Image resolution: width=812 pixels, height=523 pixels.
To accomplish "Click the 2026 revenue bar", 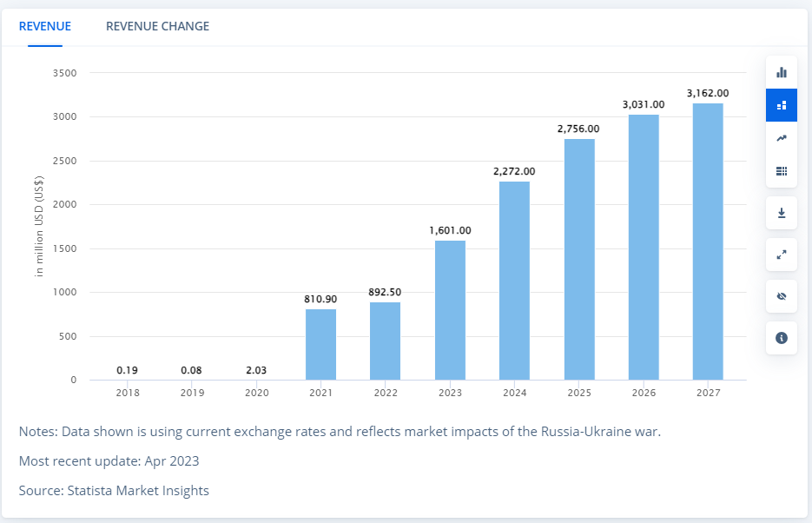I will (x=644, y=248).
